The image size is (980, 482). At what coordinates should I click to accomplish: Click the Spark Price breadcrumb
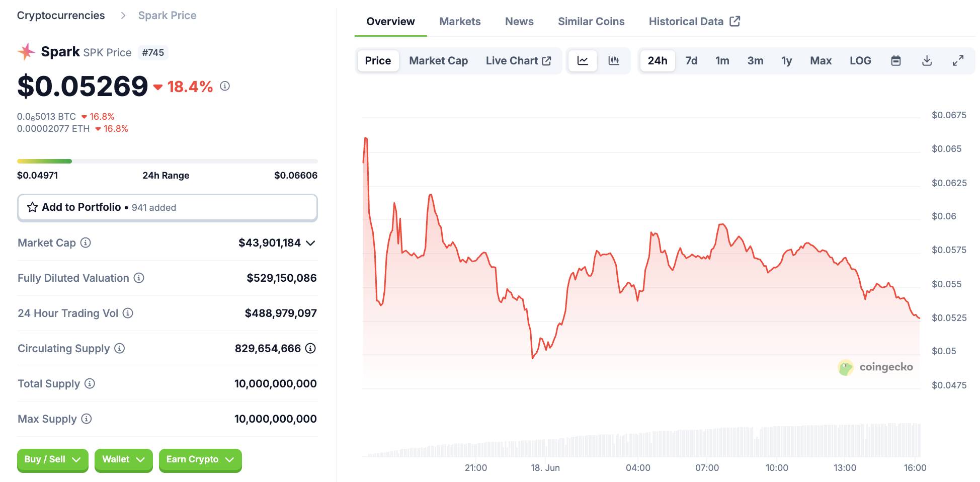[167, 16]
